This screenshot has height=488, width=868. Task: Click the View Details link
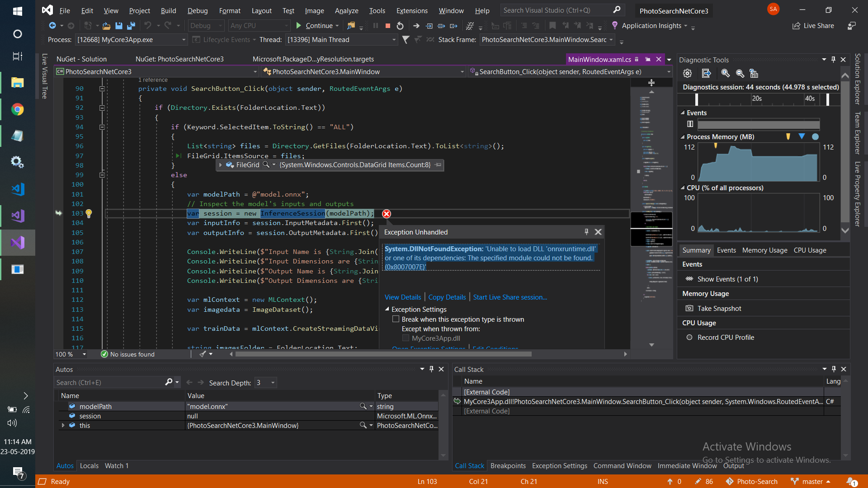pyautogui.click(x=402, y=297)
